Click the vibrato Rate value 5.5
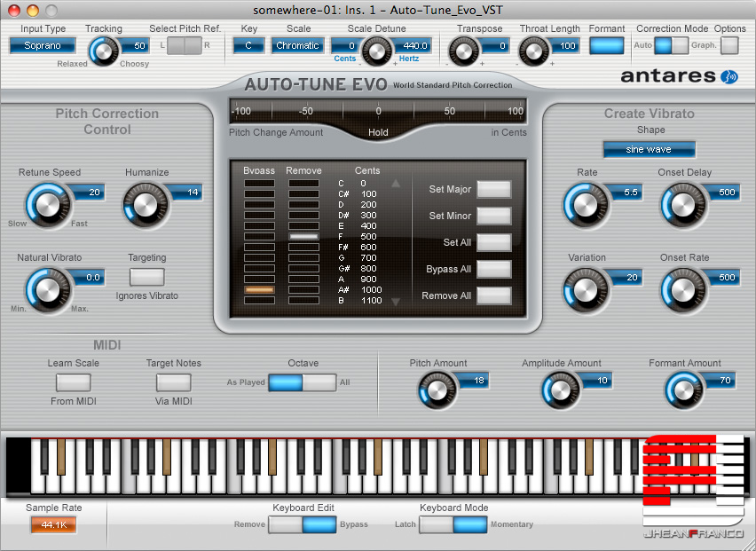 [626, 193]
